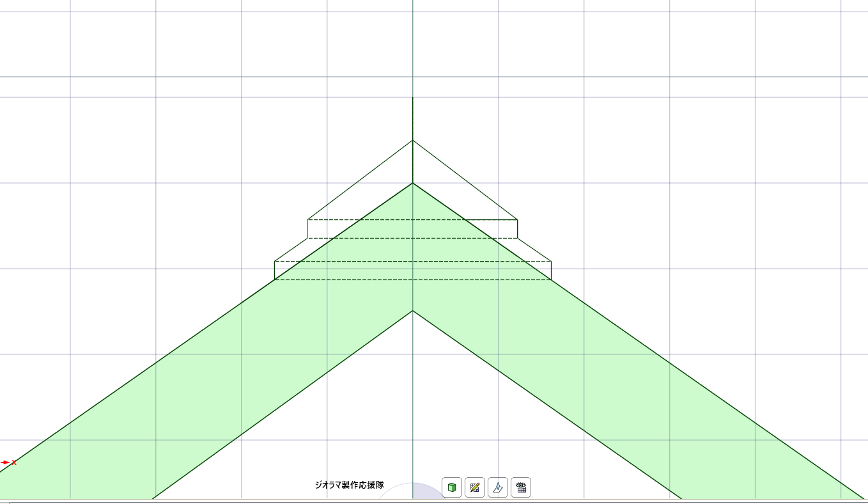Click the plane with upward arrow icon
This screenshot has height=504, width=868.
(498, 487)
